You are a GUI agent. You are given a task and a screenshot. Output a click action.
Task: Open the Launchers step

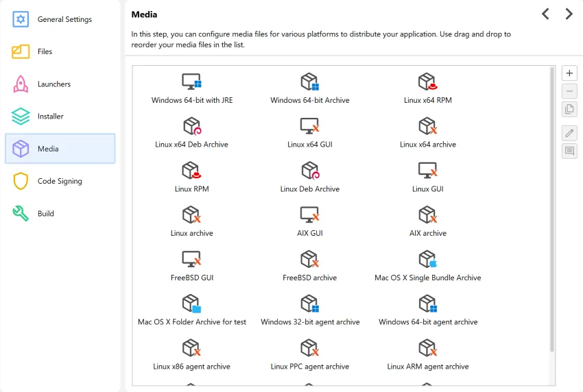(x=60, y=84)
